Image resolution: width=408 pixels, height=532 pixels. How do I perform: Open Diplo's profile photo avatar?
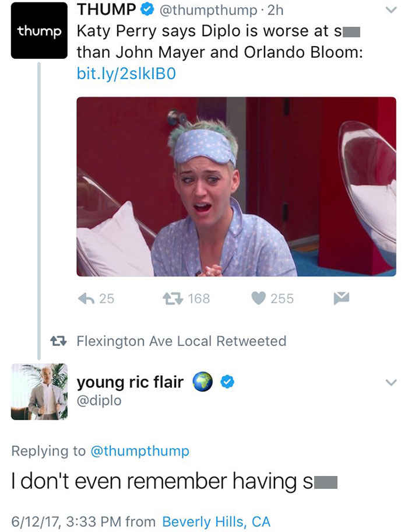pos(39,391)
